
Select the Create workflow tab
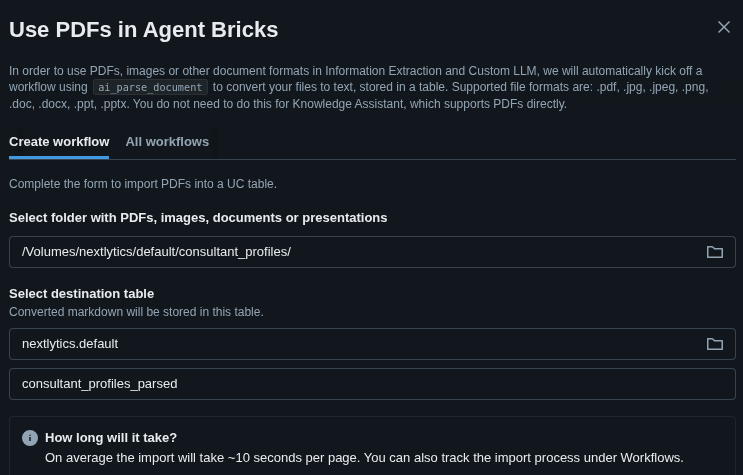(x=59, y=142)
